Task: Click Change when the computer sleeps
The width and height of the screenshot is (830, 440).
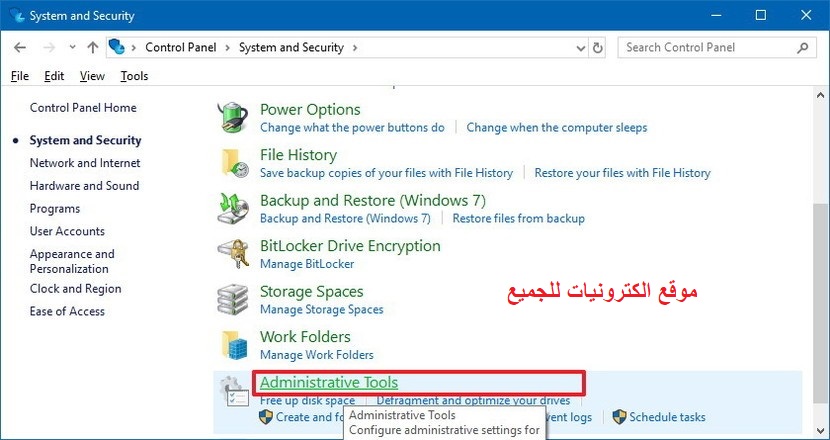Action: (x=557, y=128)
